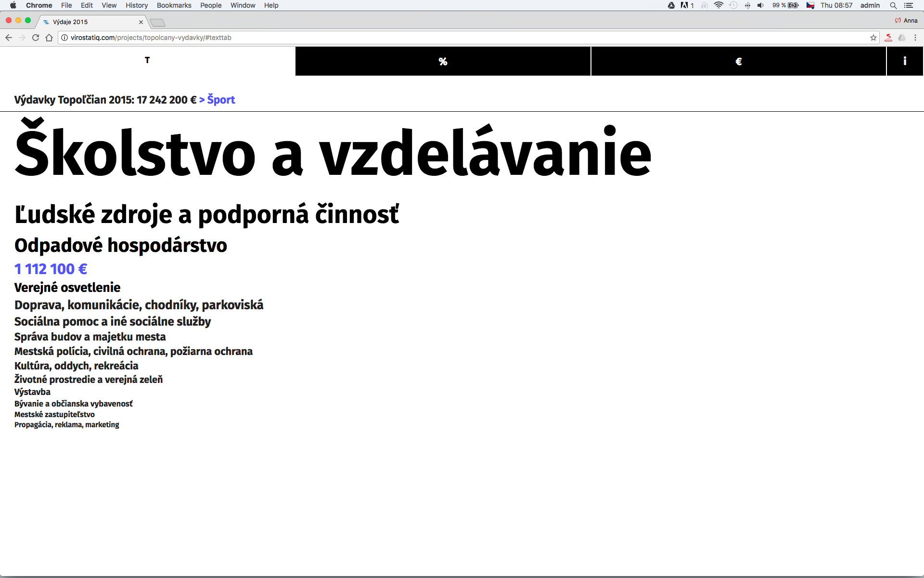924x578 pixels.
Task: Click the Šport breadcrumb link
Action: 221,100
